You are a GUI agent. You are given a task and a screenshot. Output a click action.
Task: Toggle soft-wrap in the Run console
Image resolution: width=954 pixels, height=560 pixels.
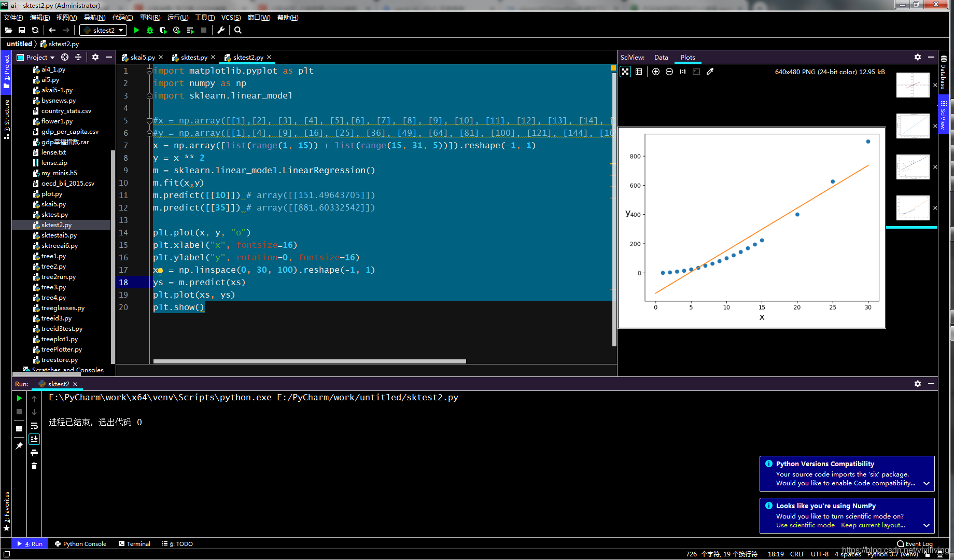34,427
